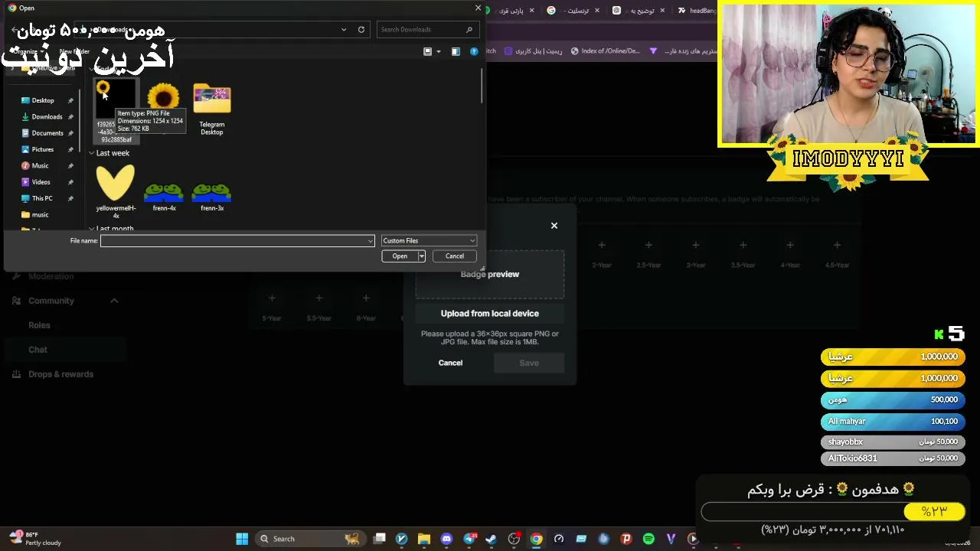Open the Custom Files type dropdown
The width and height of the screenshot is (980, 551).
[429, 240]
